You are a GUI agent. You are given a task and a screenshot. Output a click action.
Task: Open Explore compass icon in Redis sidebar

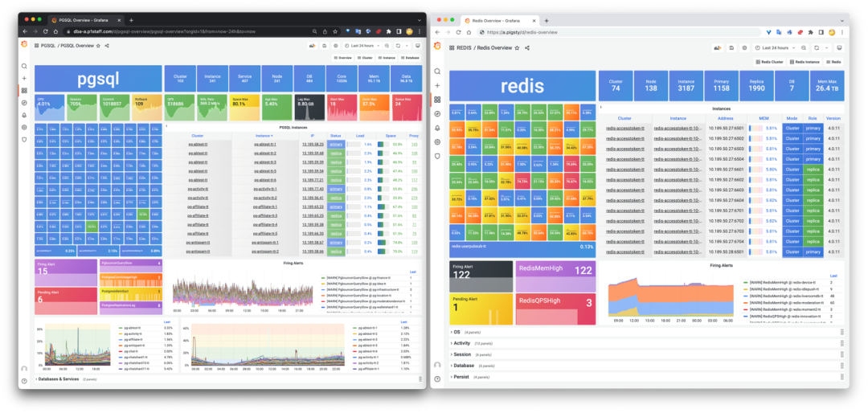(437, 114)
